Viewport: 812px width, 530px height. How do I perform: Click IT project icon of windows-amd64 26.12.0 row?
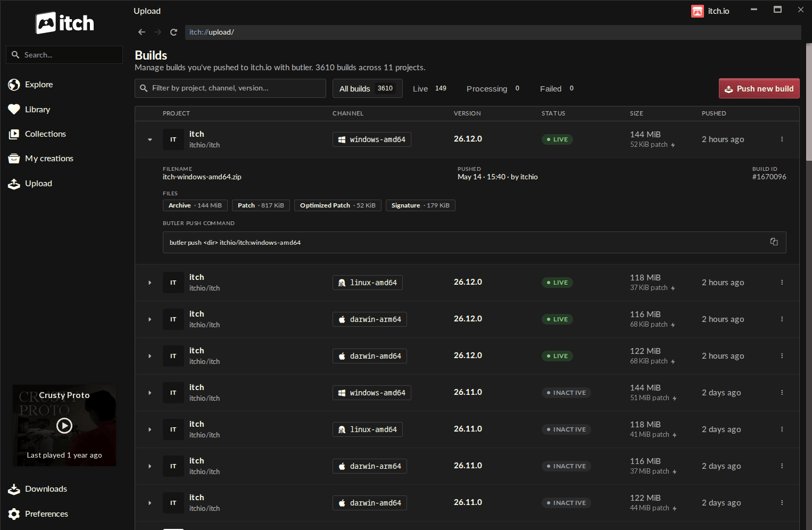coord(173,139)
